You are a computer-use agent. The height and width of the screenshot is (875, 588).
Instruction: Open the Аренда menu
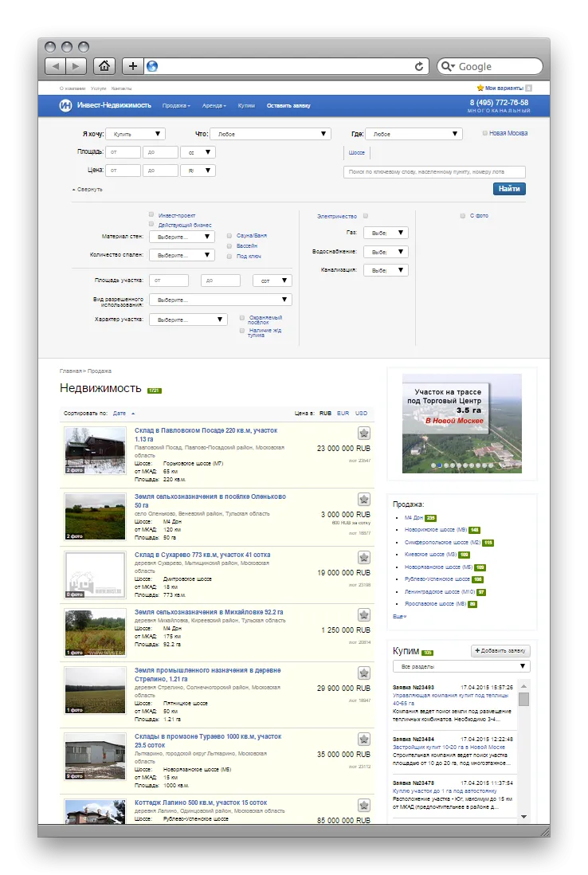214,105
